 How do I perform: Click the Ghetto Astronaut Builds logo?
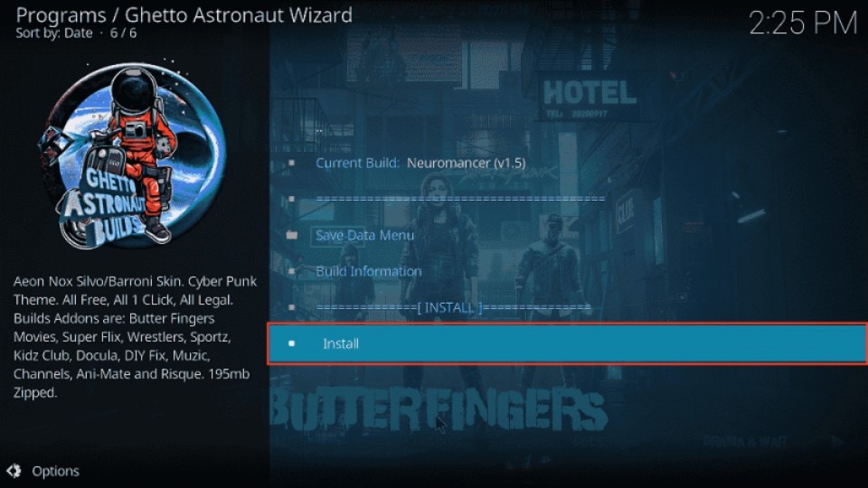(x=132, y=155)
